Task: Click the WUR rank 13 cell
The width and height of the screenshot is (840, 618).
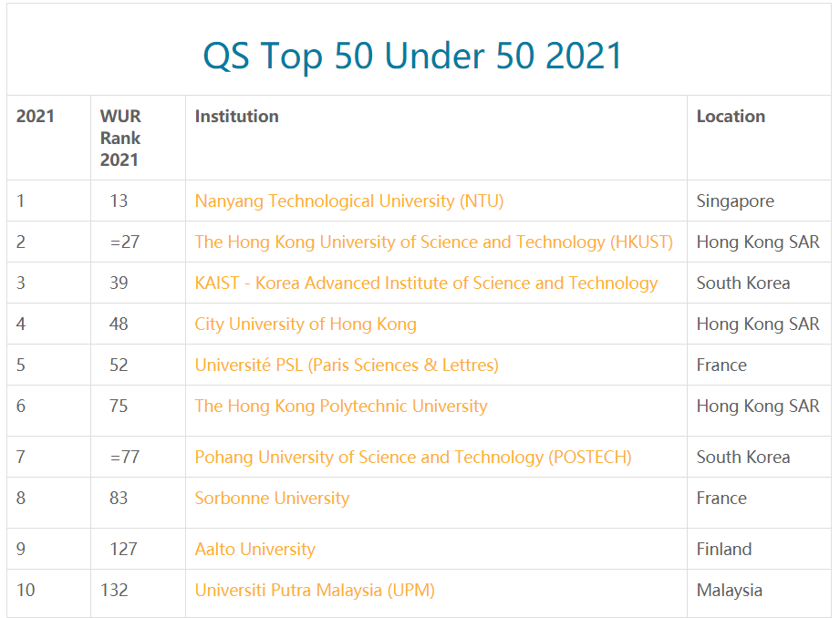Action: point(119,201)
